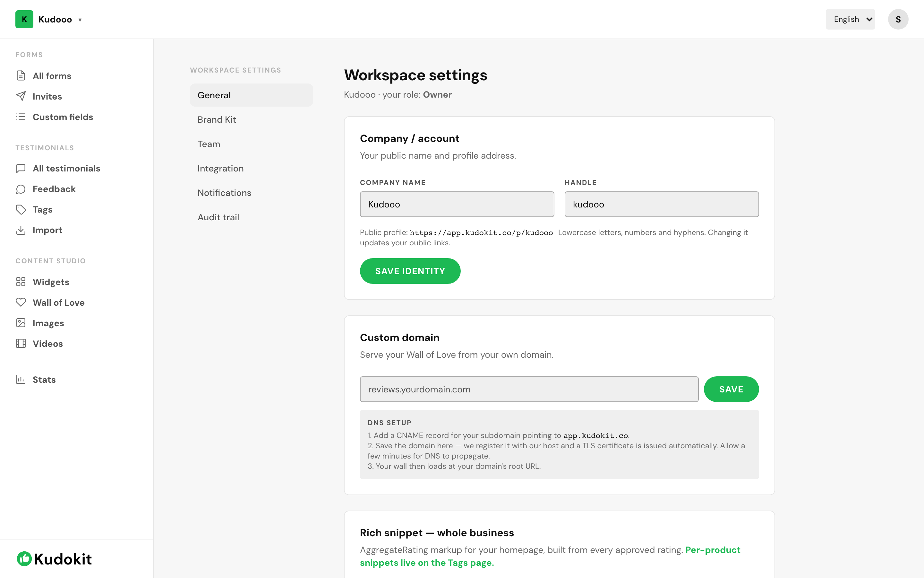Click the green K workspace logo
Image resolution: width=924 pixels, height=578 pixels.
pos(24,19)
